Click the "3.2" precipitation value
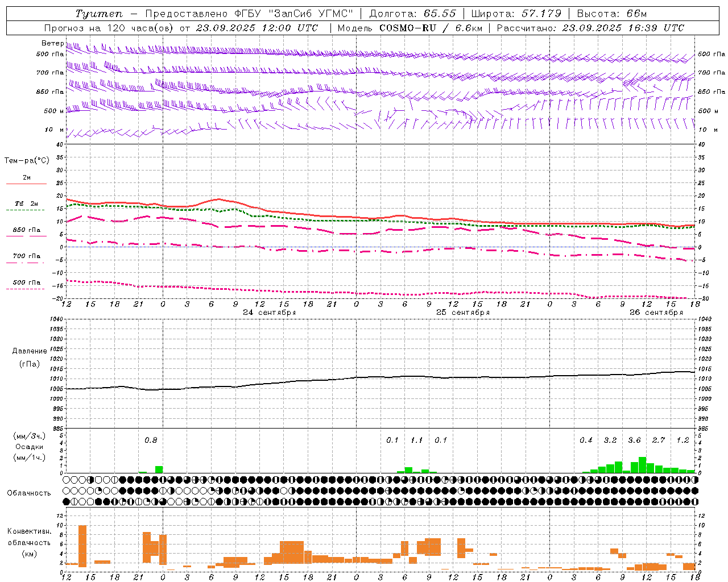The height and width of the screenshot is (582, 728). point(610,440)
